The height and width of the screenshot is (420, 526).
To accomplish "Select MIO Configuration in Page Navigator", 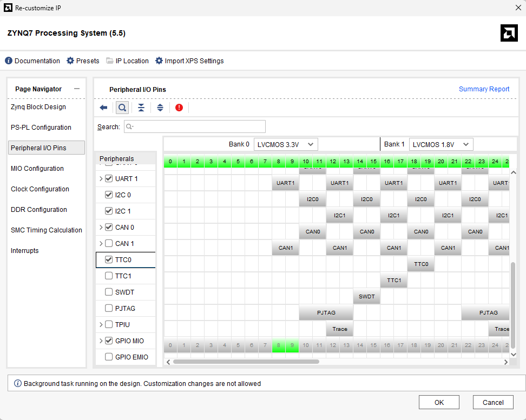I will pyautogui.click(x=37, y=169).
